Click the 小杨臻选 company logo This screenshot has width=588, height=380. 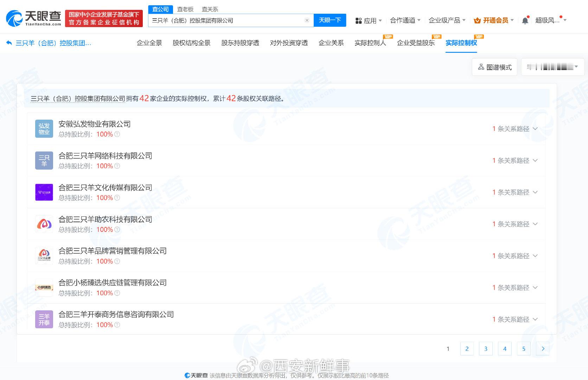pos(44,287)
